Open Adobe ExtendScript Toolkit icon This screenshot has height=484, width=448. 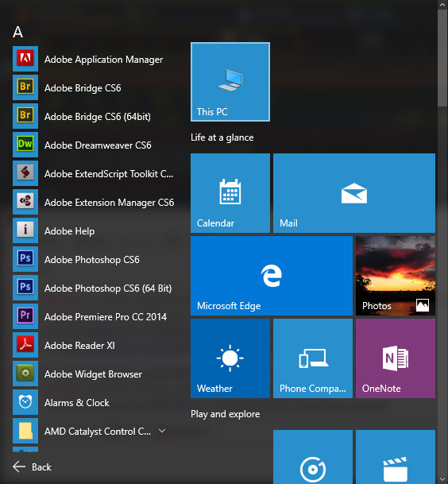coord(25,173)
